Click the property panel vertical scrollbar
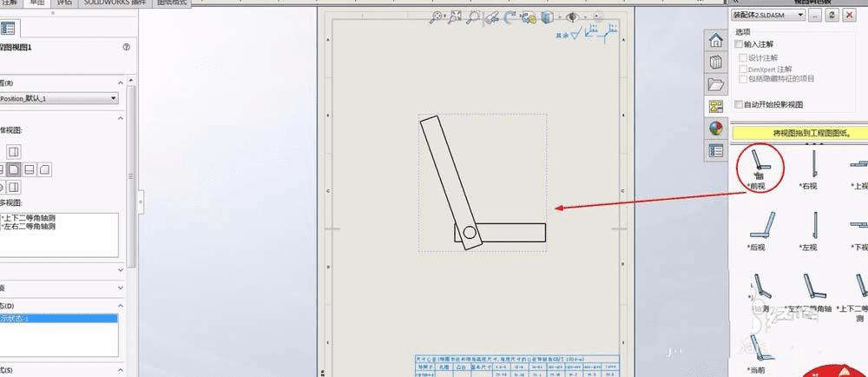 point(131,176)
